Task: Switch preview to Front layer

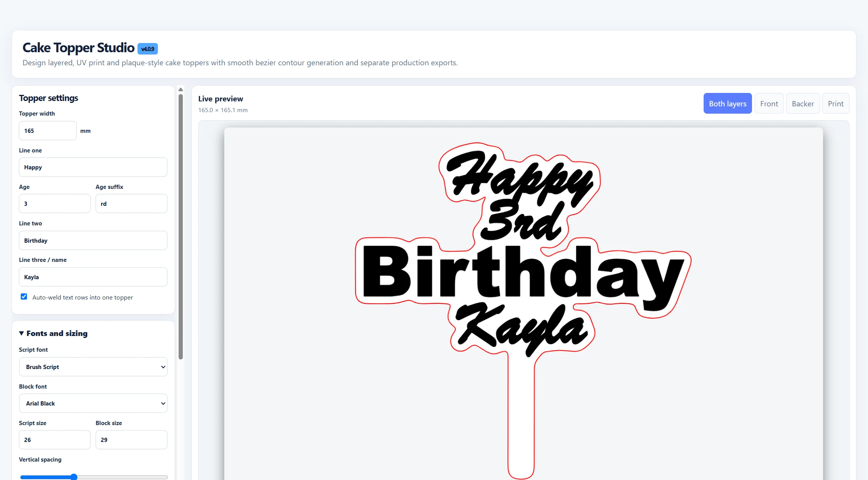Action: (769, 103)
